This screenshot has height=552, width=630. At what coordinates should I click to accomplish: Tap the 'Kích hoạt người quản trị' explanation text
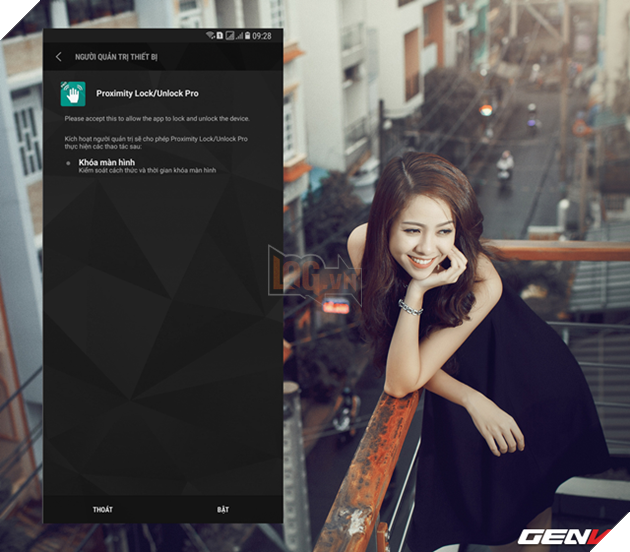(x=156, y=143)
